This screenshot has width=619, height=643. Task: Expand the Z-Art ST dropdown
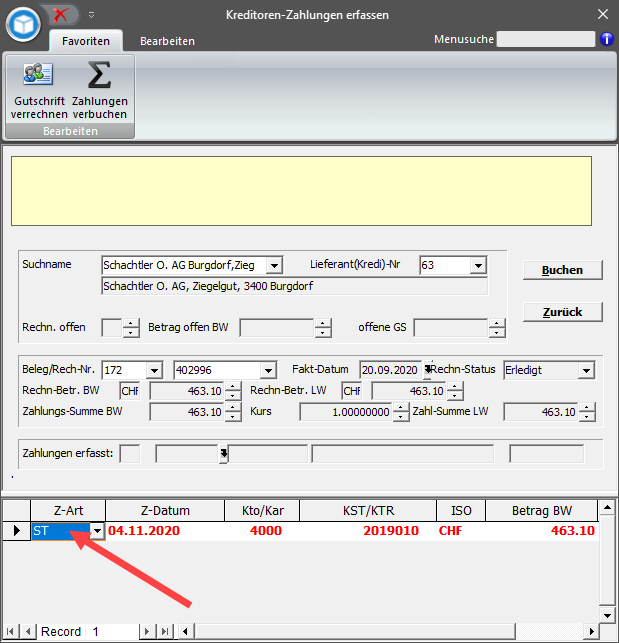[97, 531]
